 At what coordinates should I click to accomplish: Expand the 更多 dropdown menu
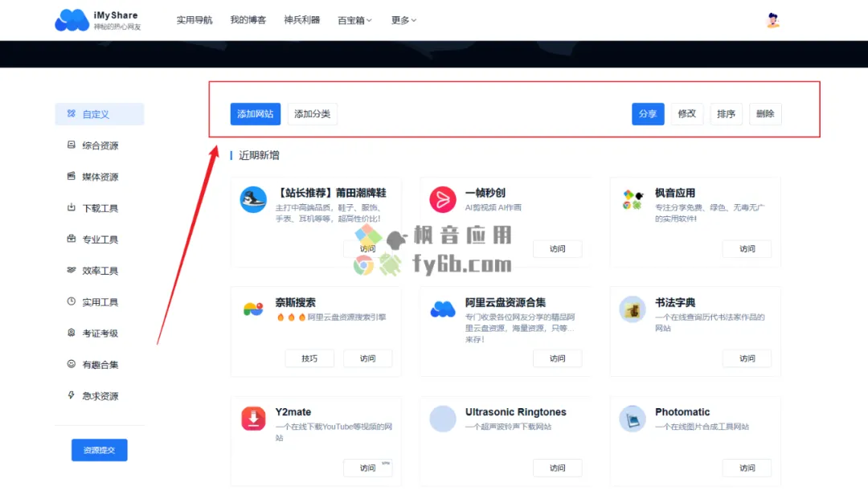coord(403,20)
